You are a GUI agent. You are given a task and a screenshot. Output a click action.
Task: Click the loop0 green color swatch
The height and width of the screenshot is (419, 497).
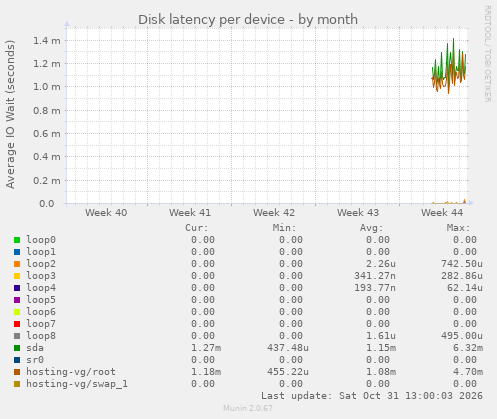coord(17,240)
